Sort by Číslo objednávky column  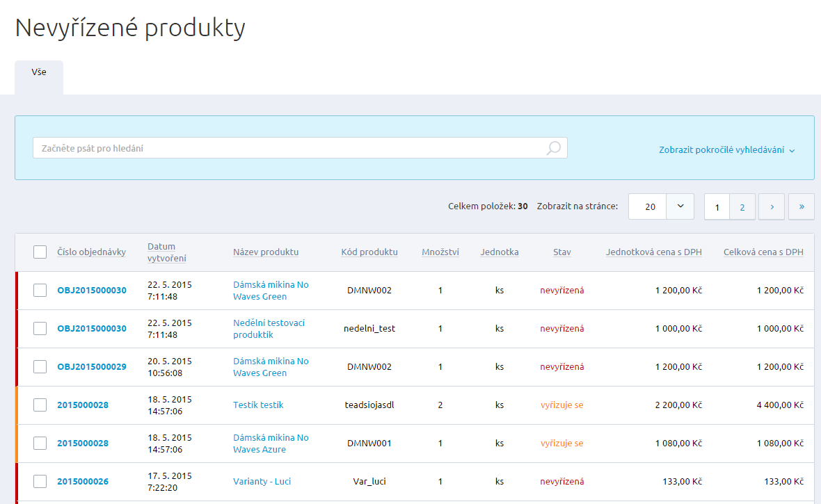(x=92, y=252)
